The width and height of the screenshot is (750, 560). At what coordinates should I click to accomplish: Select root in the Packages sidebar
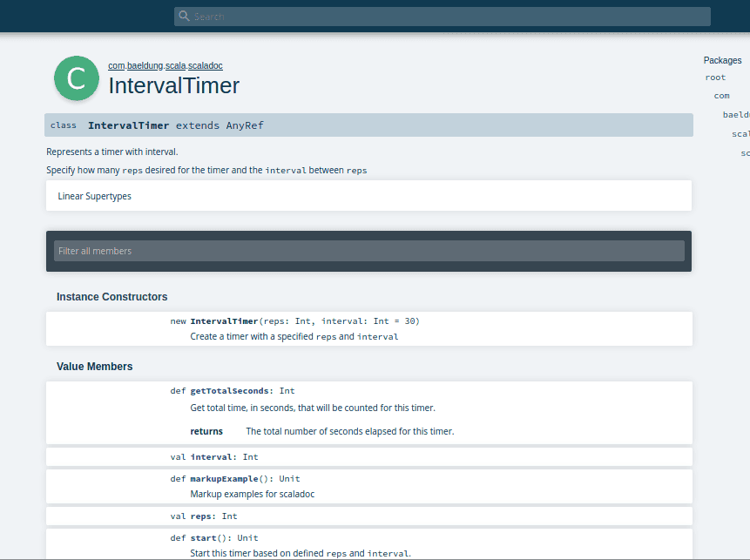pyautogui.click(x=715, y=78)
